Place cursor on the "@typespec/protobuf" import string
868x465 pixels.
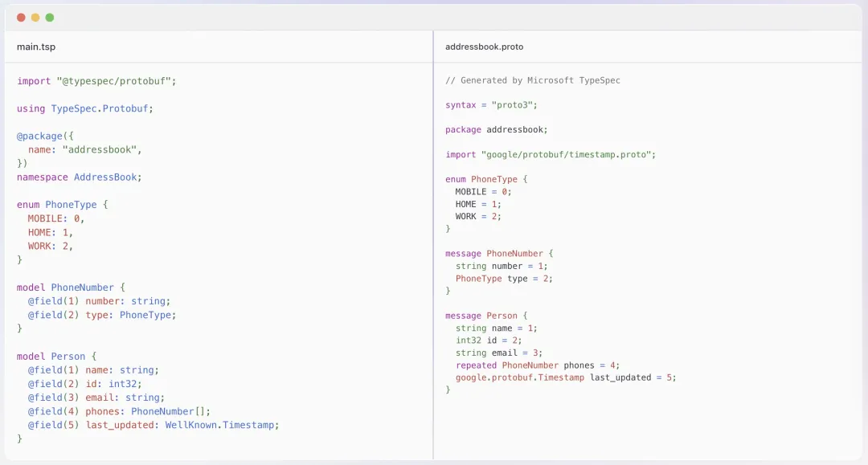tap(116, 81)
